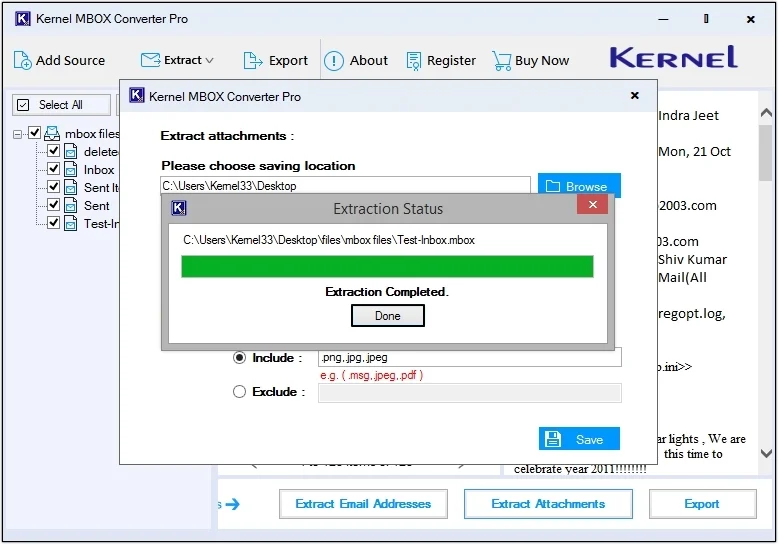Uncheck the Inbox folder checkbox
The height and width of the screenshot is (545, 779).
54,168
